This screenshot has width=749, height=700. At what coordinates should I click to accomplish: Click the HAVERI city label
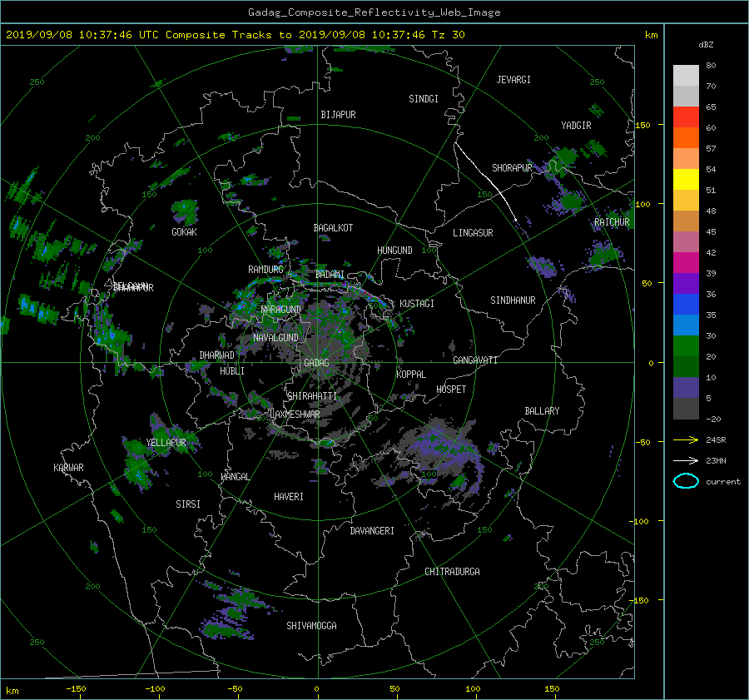[289, 497]
